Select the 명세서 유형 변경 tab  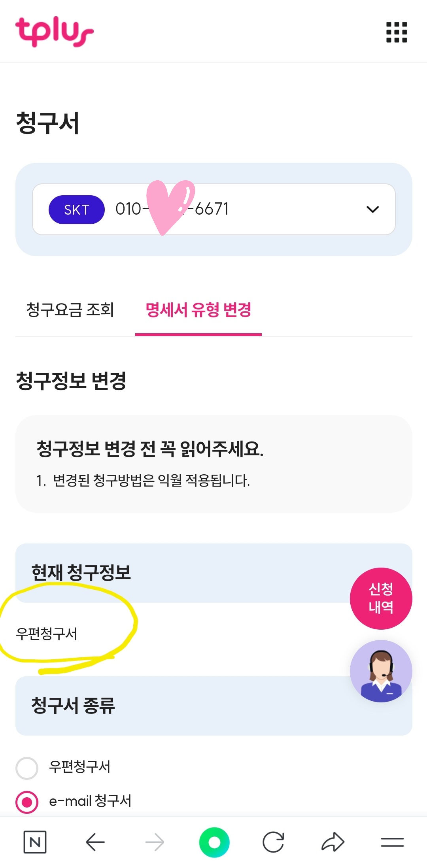point(198,310)
